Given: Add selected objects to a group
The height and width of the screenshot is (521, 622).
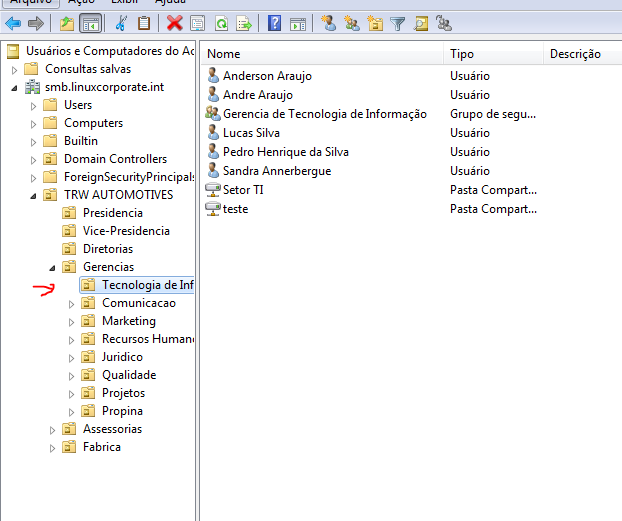Looking at the screenshot, I should click(444, 23).
